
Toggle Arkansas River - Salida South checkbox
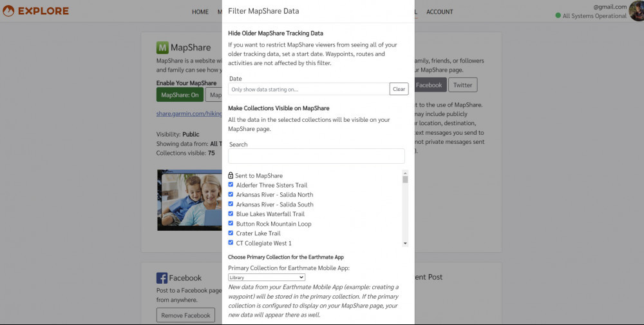click(x=231, y=204)
